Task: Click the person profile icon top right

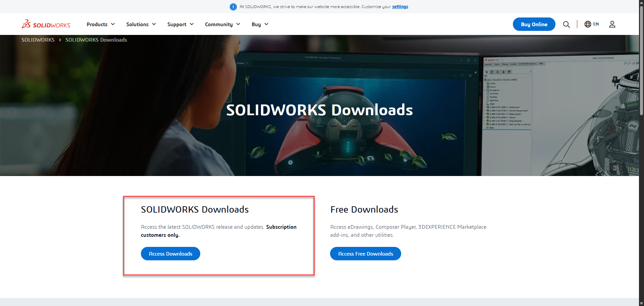Action: pos(612,24)
